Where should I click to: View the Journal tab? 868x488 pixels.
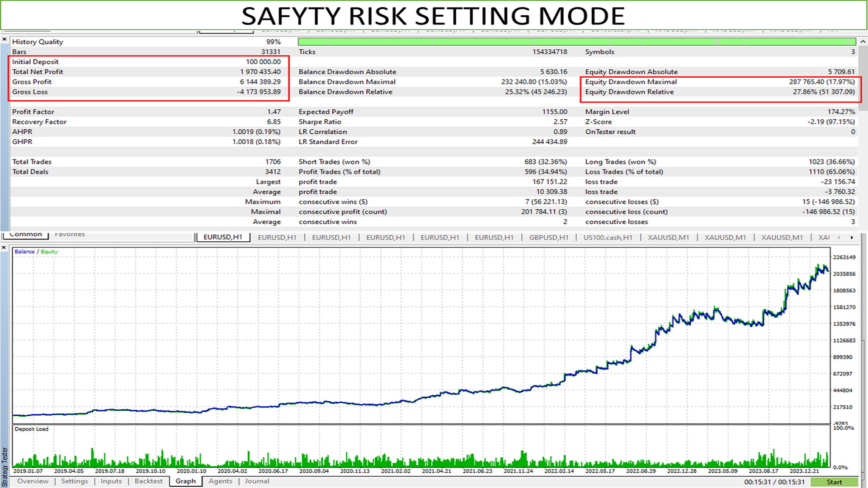tap(257, 481)
